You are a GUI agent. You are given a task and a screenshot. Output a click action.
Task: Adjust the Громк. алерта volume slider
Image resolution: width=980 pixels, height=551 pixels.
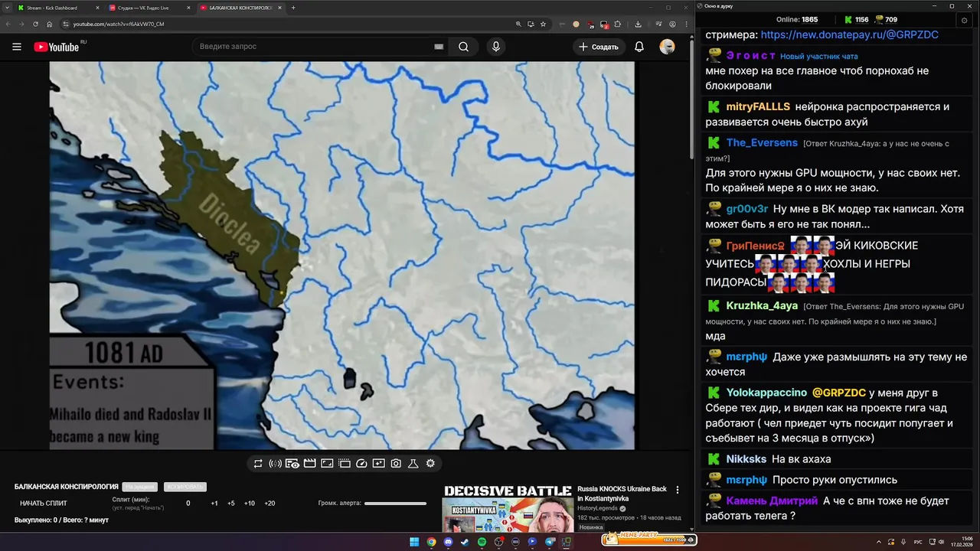click(x=395, y=504)
